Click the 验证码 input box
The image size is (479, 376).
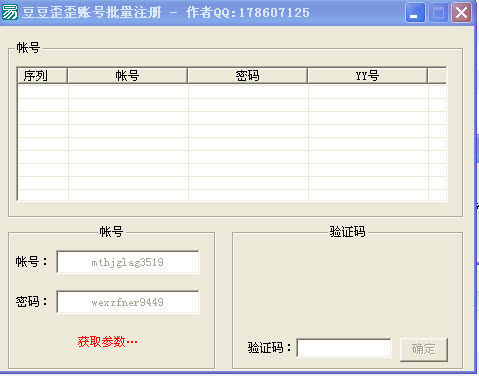[344, 348]
